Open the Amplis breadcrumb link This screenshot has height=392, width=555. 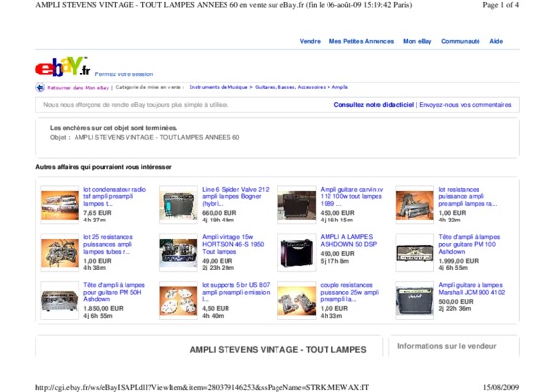coord(340,87)
